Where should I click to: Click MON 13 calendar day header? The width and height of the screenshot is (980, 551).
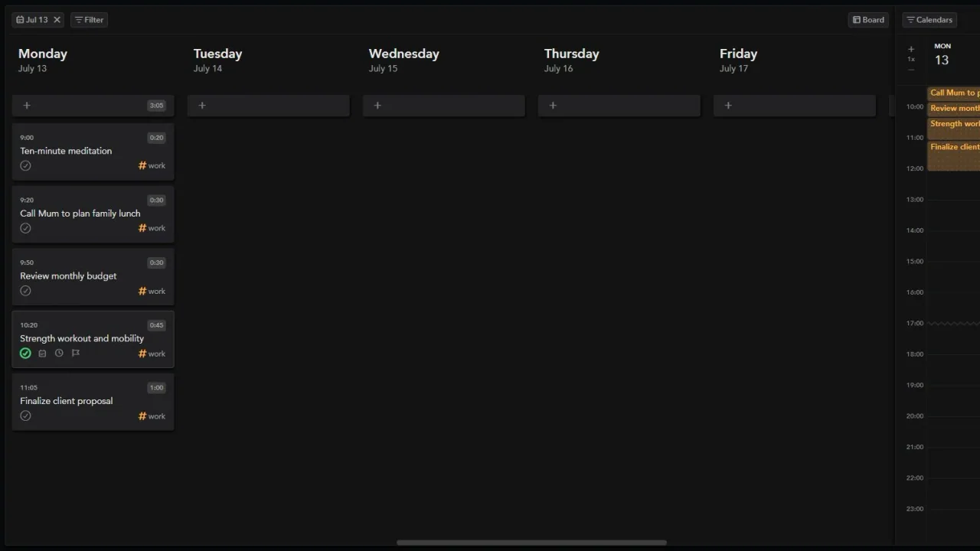tap(942, 55)
